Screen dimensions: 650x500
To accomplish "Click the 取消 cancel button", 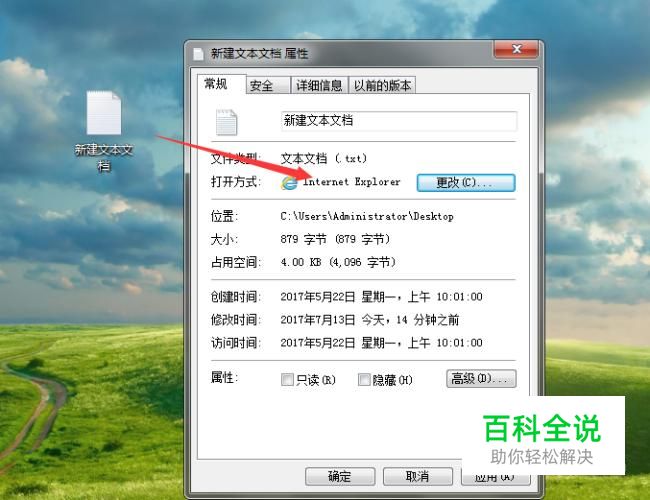I will pos(417,476).
